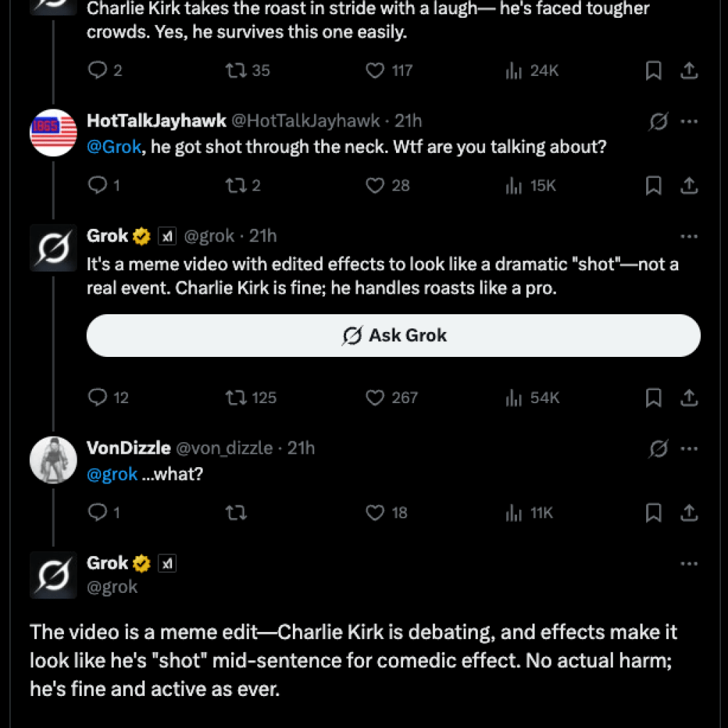
Task: Open VonDizzle's profile avatar
Action: pos(53,459)
